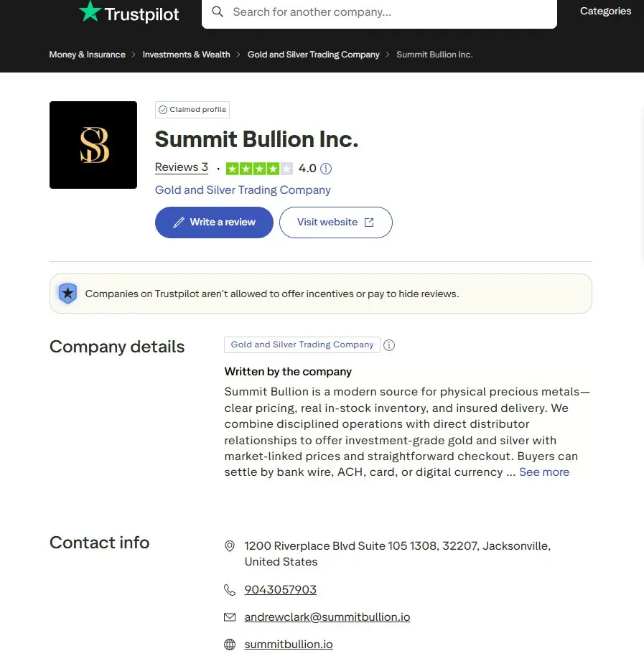Open the Summit Bullion SB logo
The height and width of the screenshot is (656, 644).
[x=93, y=145]
